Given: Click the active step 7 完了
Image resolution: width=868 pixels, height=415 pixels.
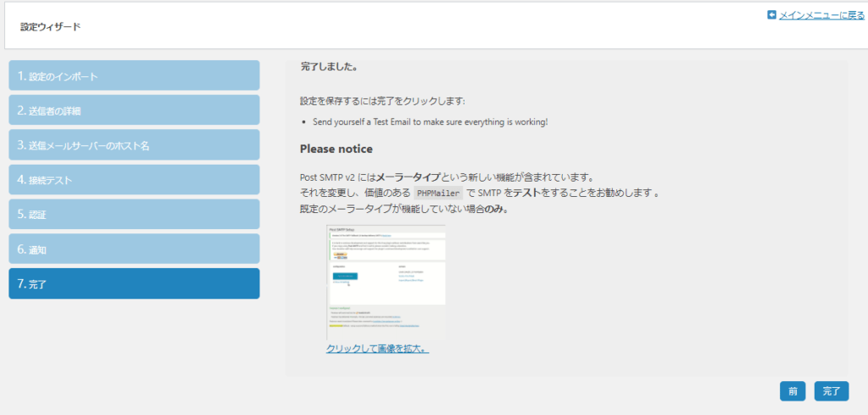Looking at the screenshot, I should tap(134, 283).
